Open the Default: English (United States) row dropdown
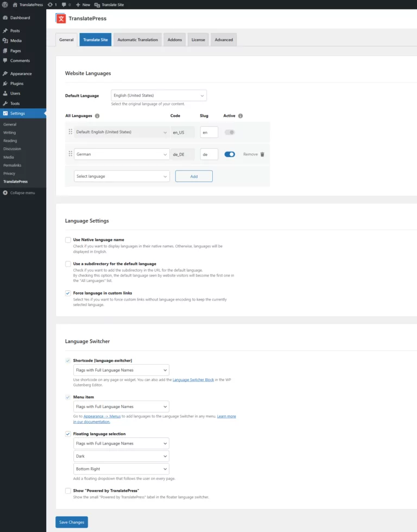This screenshot has width=417, height=532. click(x=122, y=132)
